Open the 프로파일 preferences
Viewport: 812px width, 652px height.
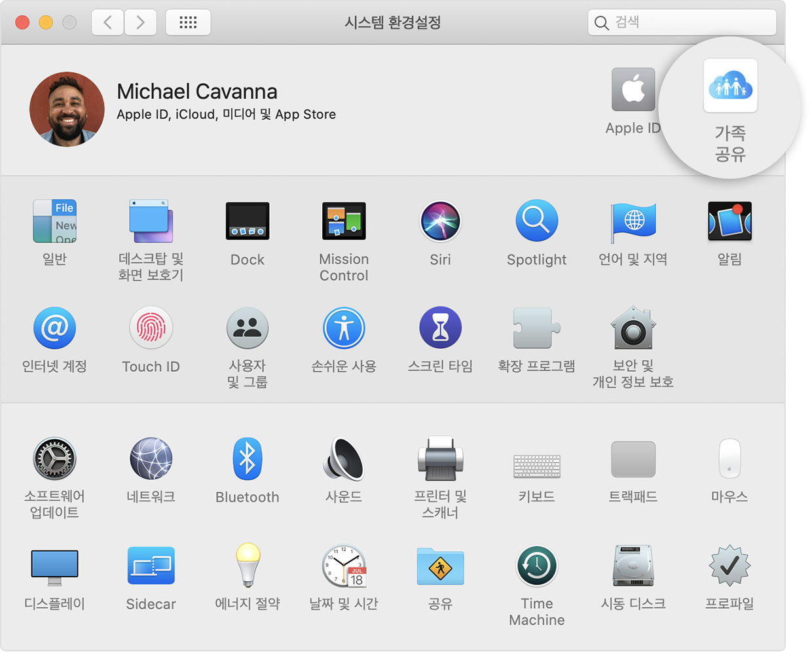pos(729,566)
